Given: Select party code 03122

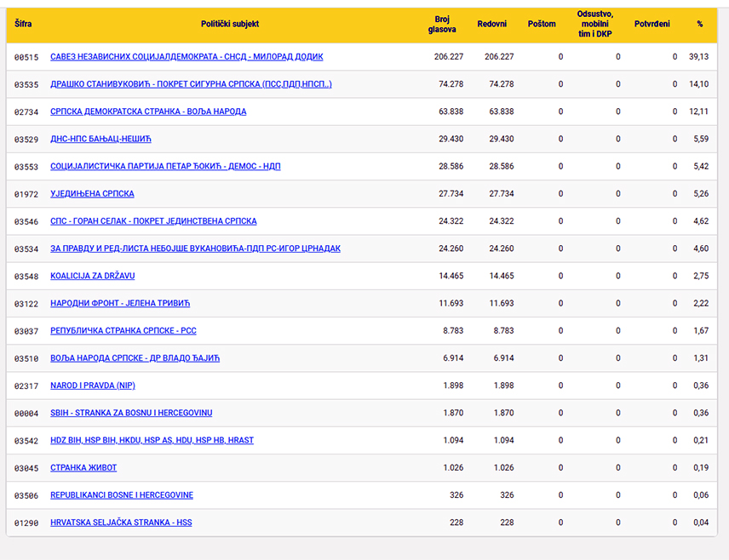Looking at the screenshot, I should (26, 304).
